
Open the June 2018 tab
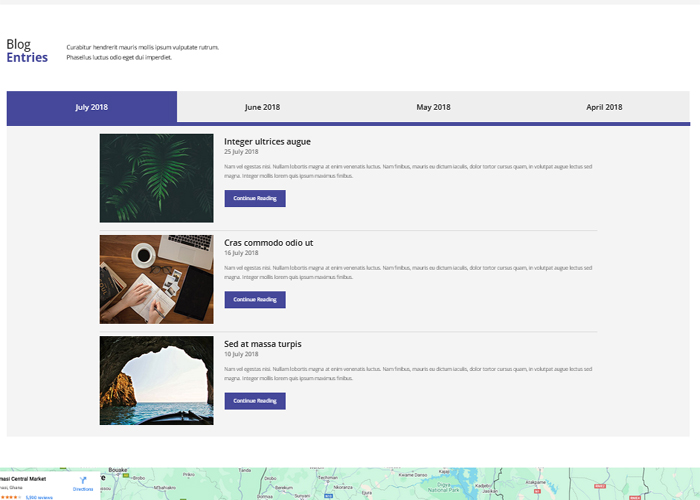tap(262, 107)
